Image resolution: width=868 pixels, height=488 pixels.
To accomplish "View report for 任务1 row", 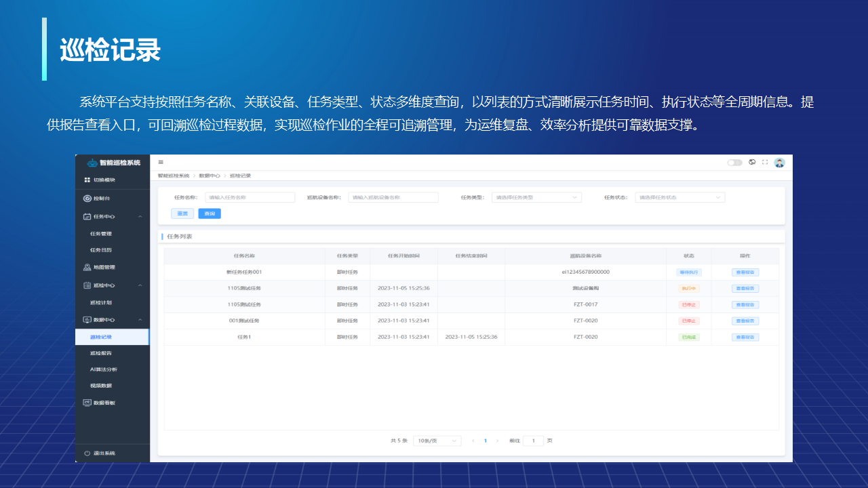I will (x=745, y=337).
